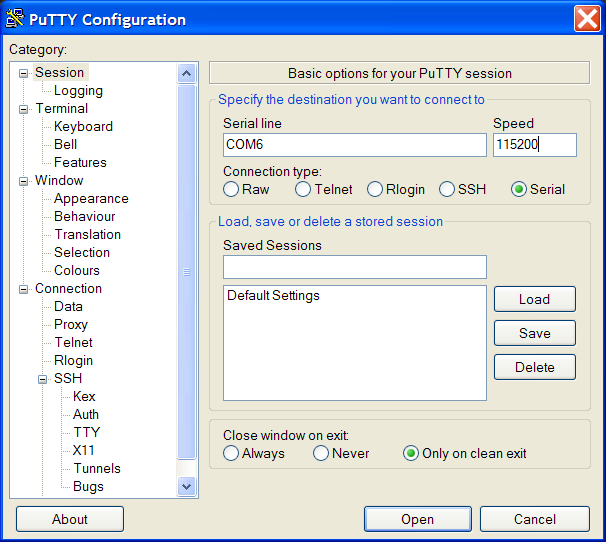Open the Session category
The image size is (606, 542).
point(60,72)
